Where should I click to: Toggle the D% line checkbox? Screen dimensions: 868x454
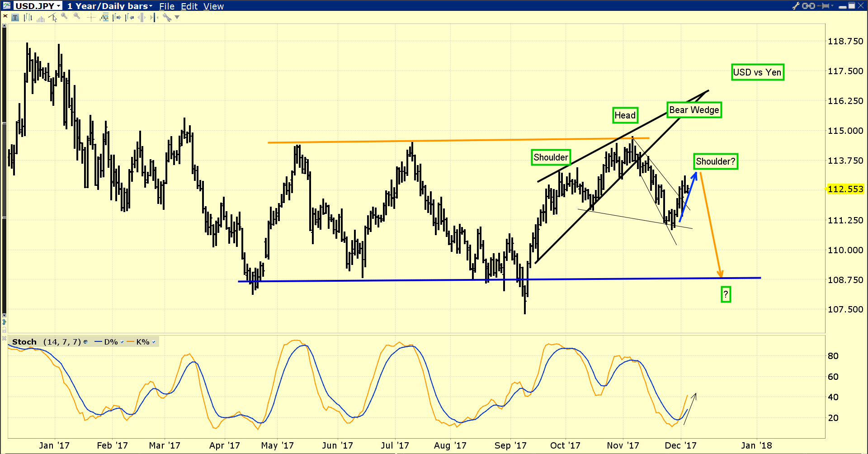(122, 342)
